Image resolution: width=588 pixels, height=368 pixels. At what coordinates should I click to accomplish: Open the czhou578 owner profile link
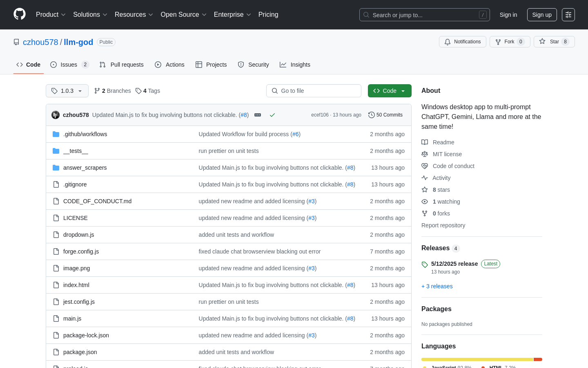pos(40,42)
